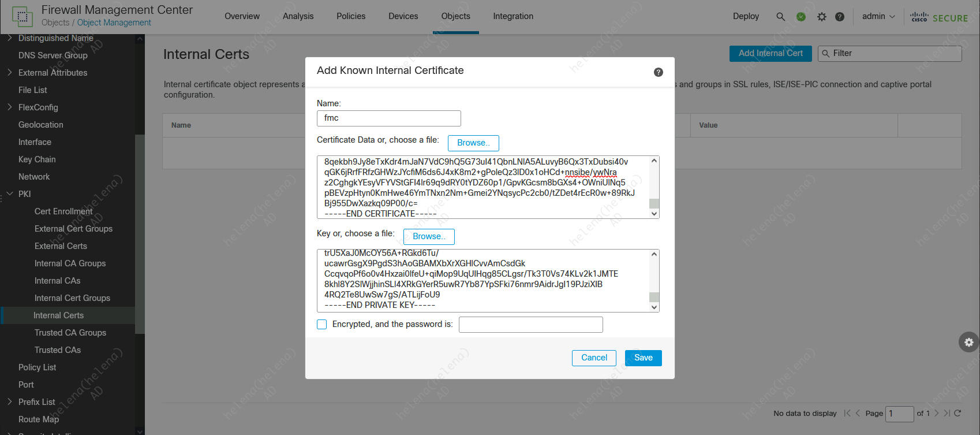The width and height of the screenshot is (980, 435).
Task: Click the help question mark in header
Action: click(x=840, y=17)
